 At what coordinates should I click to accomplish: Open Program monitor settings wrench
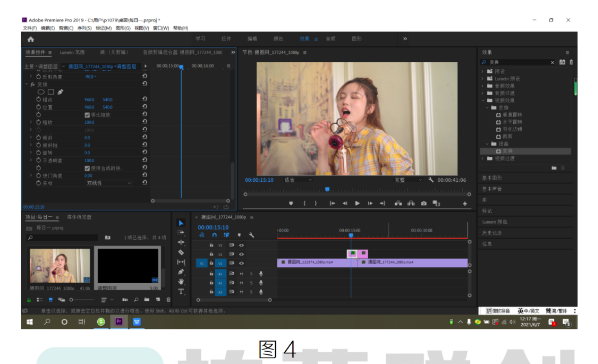point(431,180)
